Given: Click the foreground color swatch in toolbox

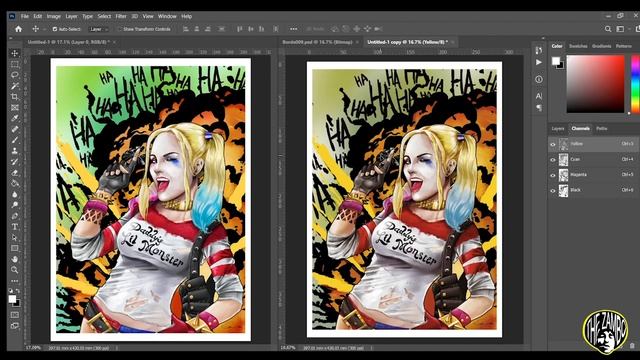Looking at the screenshot, I should [13, 299].
